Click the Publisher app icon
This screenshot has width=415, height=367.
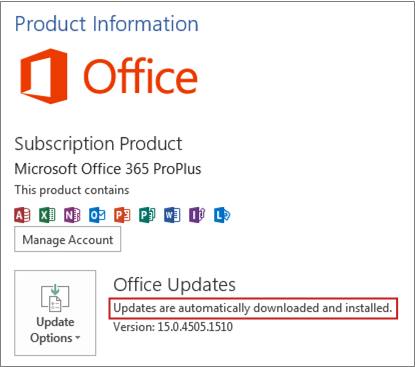147,215
